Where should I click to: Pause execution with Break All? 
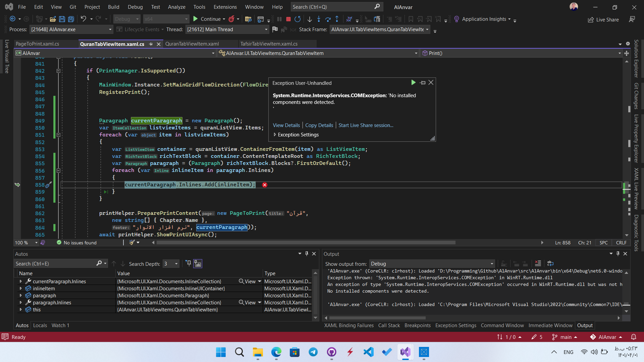[x=279, y=19]
